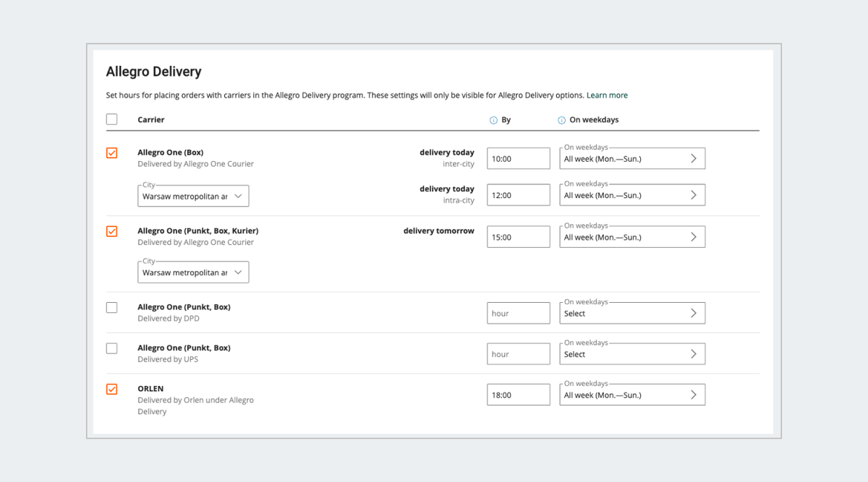This screenshot has width=868, height=482.
Task: Click the info icon next to By
Action: tap(493, 120)
